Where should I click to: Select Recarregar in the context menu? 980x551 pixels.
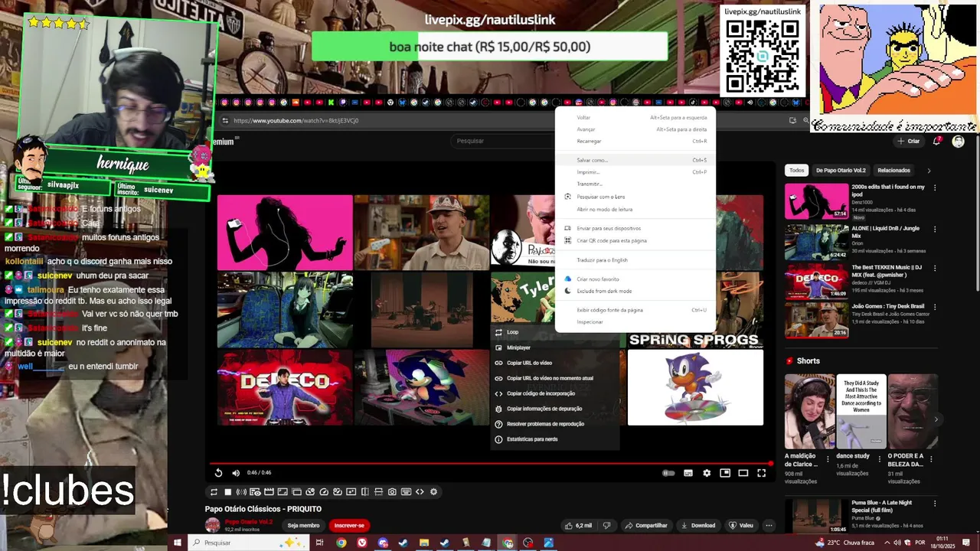635,141
